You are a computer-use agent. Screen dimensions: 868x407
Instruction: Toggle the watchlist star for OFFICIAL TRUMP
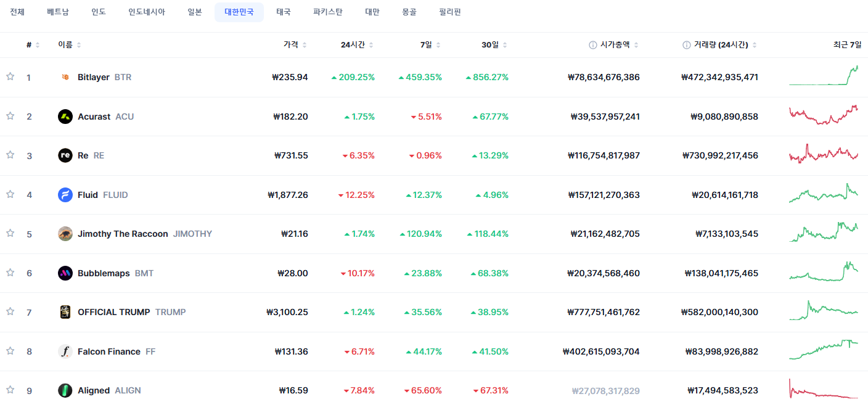10,311
